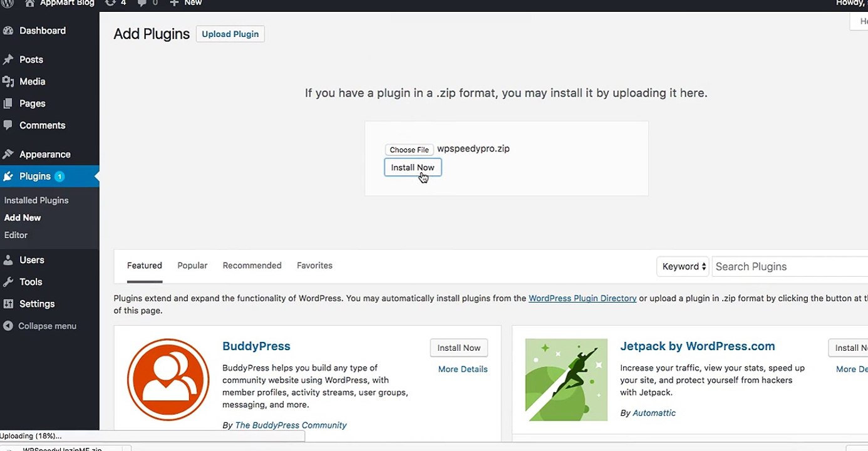Viewport: 868px width, 451px height.
Task: Click the plus New item in admin bar
Action: 185,3
